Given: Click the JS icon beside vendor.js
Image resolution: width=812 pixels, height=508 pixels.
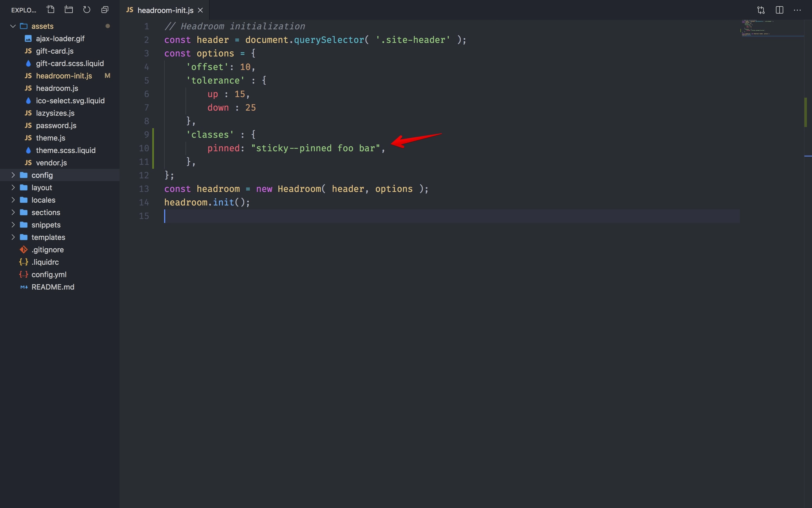Looking at the screenshot, I should click(28, 163).
